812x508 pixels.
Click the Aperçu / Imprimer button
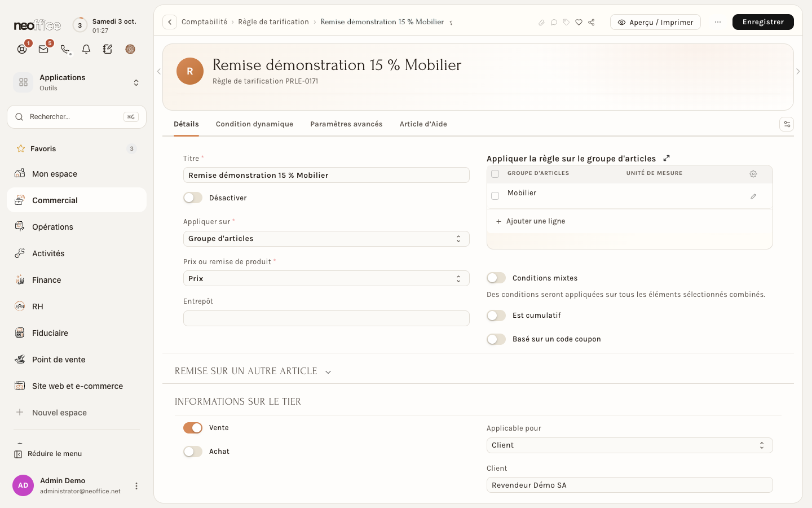(x=655, y=22)
